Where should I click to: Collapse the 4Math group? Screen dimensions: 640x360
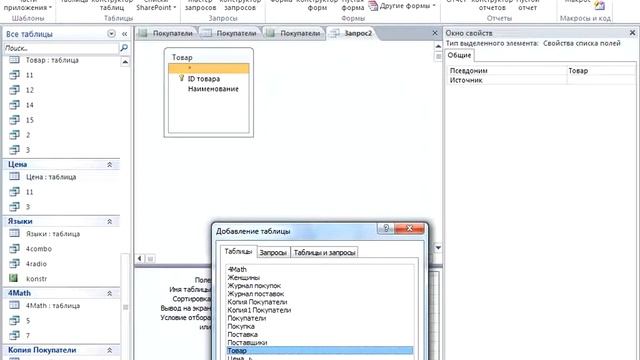pyautogui.click(x=109, y=293)
